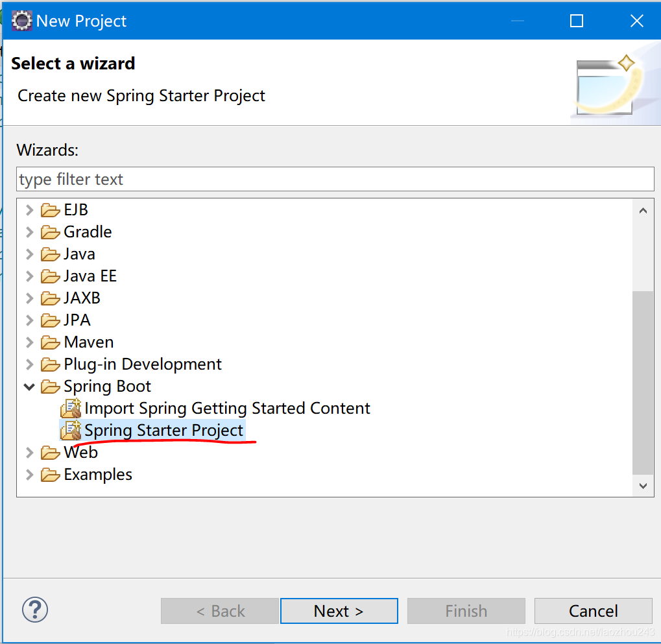Click the wizard list scroll up arrow
This screenshot has height=644, width=661.
[643, 210]
